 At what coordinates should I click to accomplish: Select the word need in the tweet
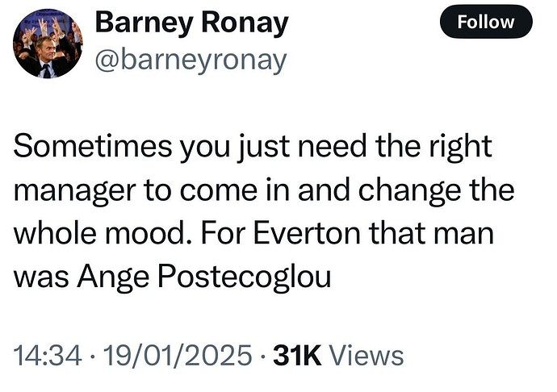coord(332,147)
